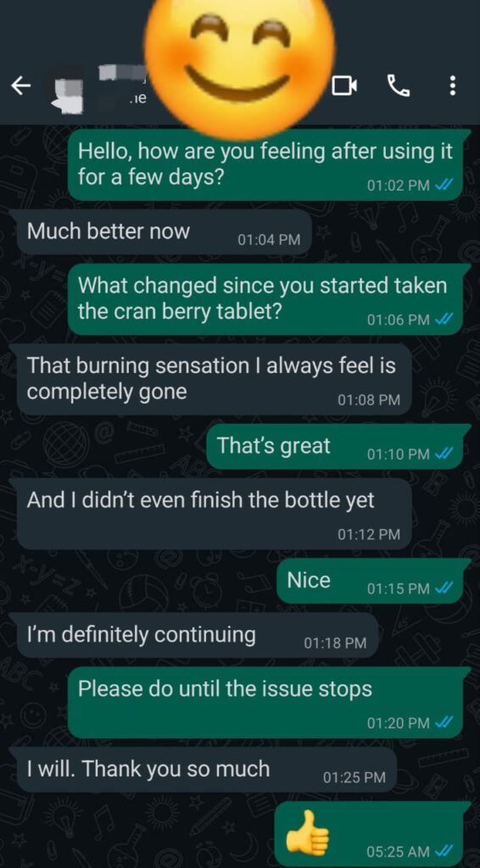Start a video call

click(345, 86)
